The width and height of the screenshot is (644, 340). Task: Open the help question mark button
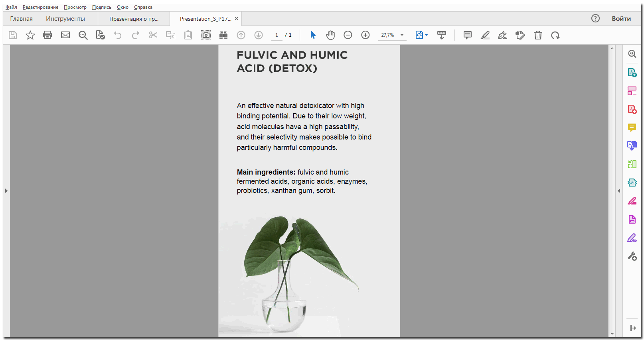click(x=595, y=18)
